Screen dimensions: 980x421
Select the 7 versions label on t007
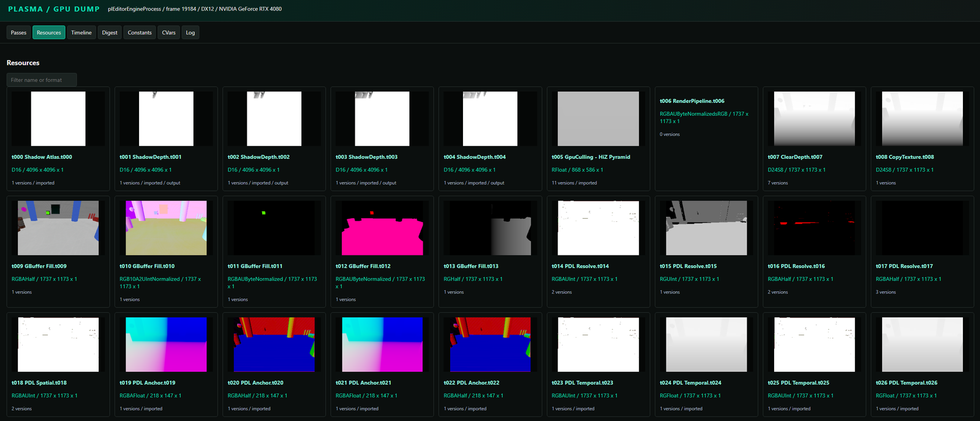pos(778,183)
